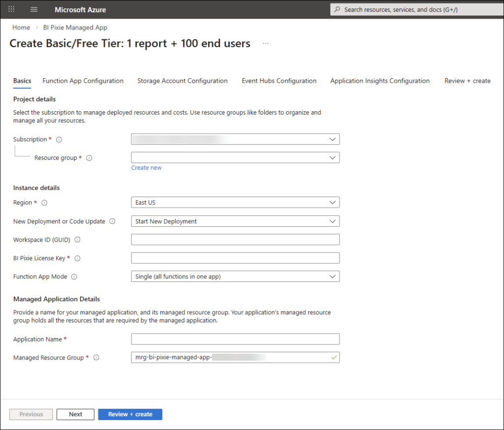Show info for Workspace ID (GUID)

click(x=77, y=240)
